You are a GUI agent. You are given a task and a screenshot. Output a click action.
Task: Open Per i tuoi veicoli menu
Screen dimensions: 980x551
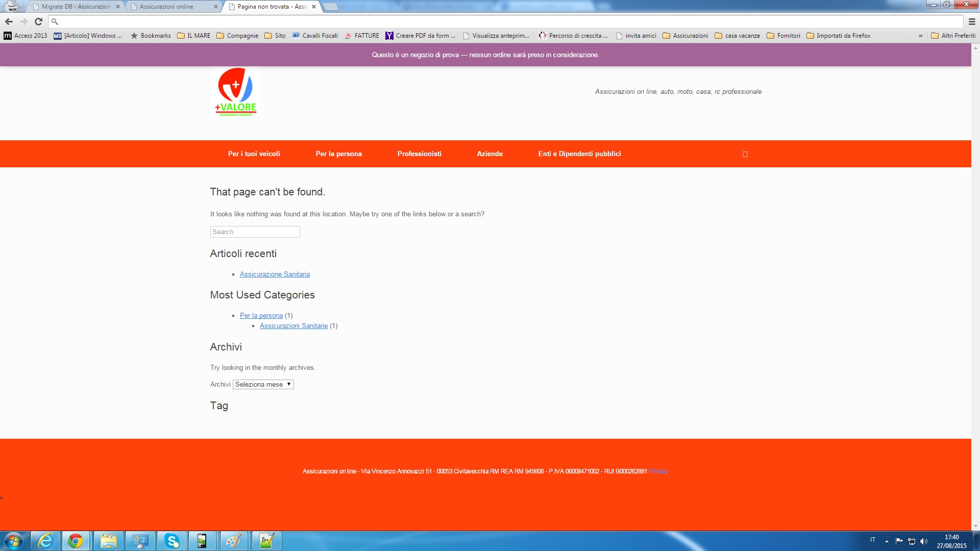254,154
